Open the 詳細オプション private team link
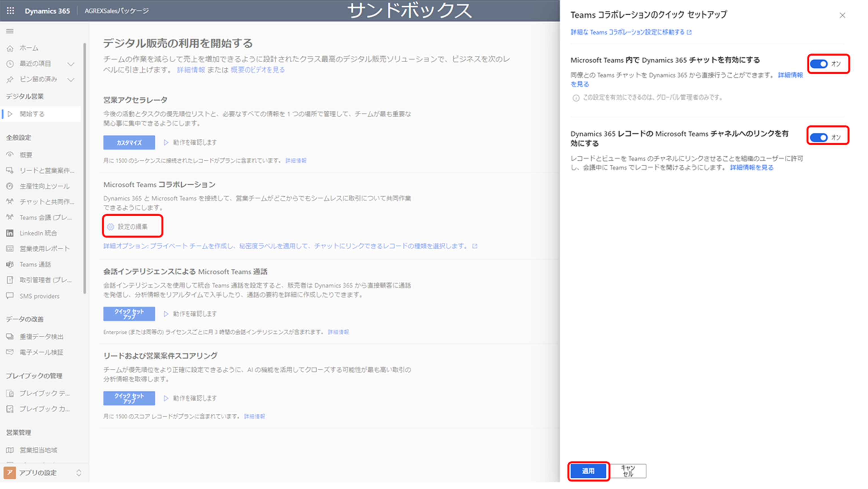Screen dimensions: 868x489 (290, 246)
